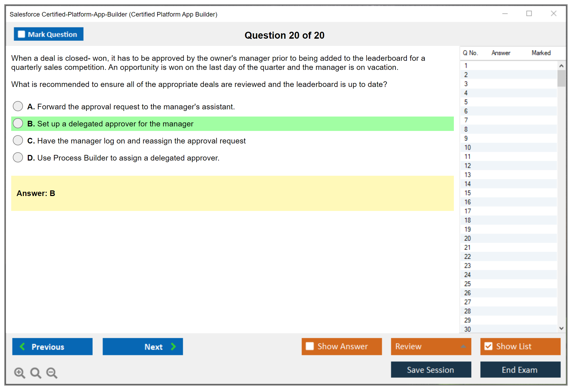This screenshot has width=574, height=392.
Task: Select question 15 in the list
Action: pyautogui.click(x=467, y=193)
